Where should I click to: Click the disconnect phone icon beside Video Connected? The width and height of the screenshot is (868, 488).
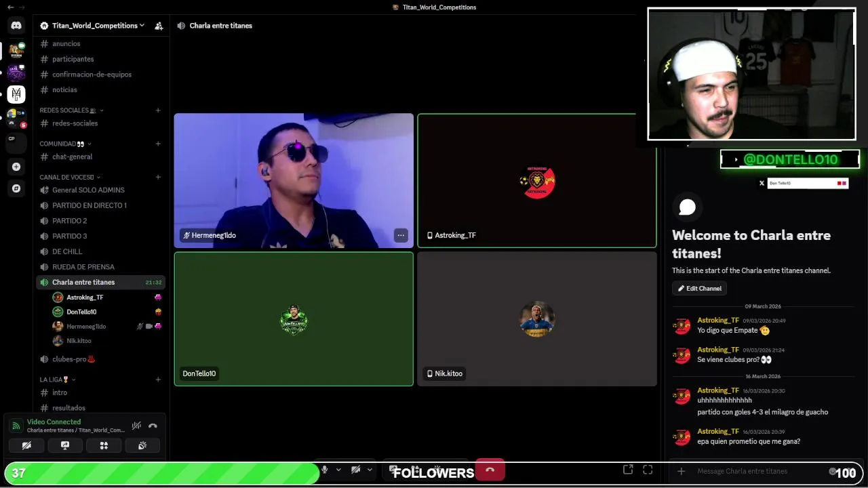(153, 426)
